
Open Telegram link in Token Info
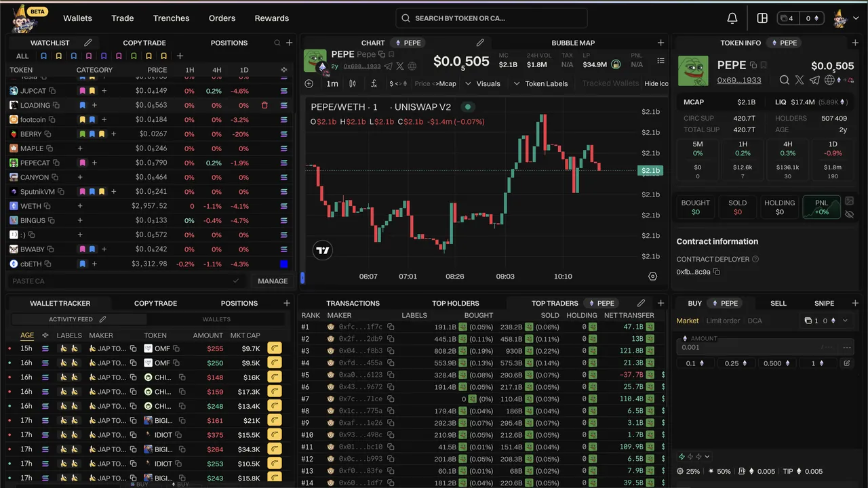coord(814,80)
